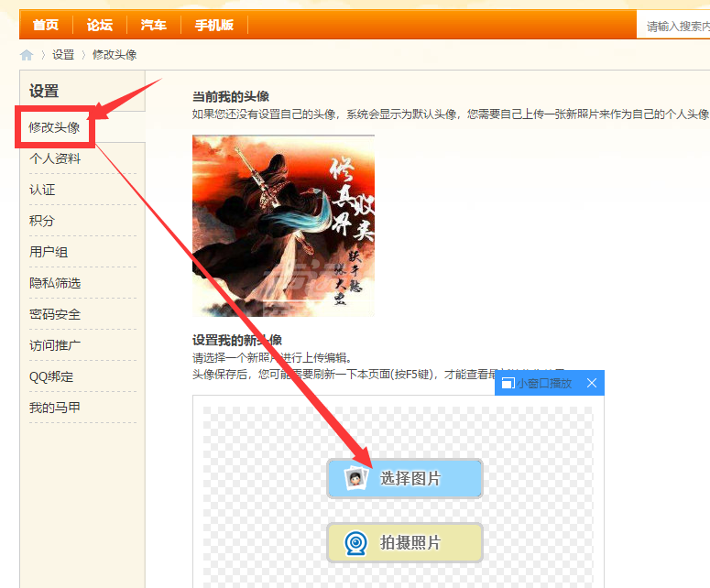The width and height of the screenshot is (710, 588).
Task: Open 首页 in the top navigation
Action: [46, 25]
